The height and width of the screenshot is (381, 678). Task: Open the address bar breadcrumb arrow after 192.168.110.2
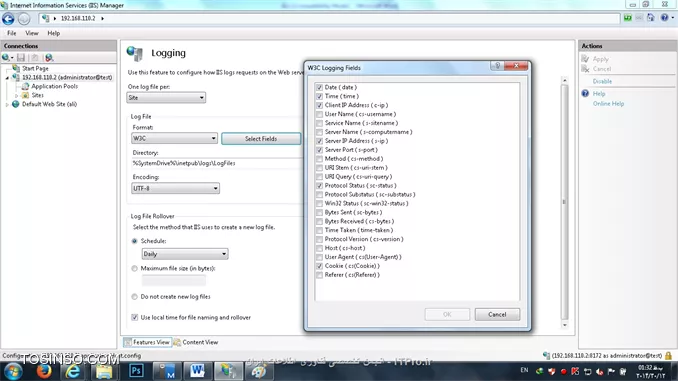pyautogui.click(x=102, y=19)
